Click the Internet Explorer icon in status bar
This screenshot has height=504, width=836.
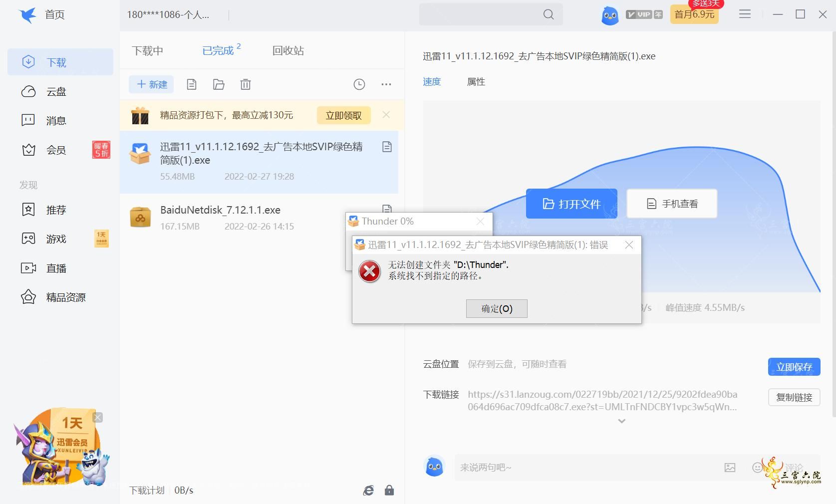point(368,491)
